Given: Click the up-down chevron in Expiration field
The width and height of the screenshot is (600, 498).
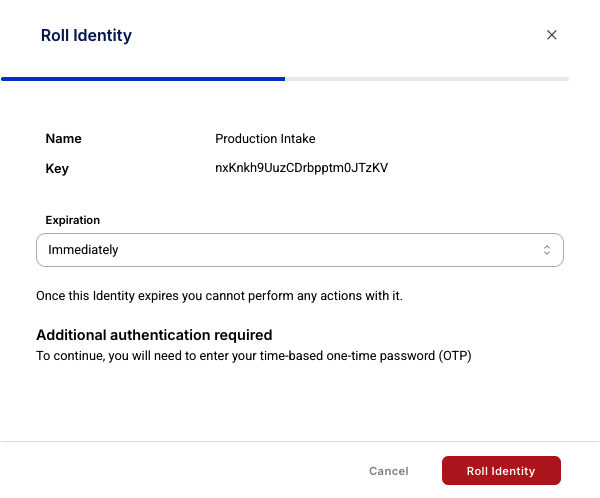Looking at the screenshot, I should click(x=547, y=250).
